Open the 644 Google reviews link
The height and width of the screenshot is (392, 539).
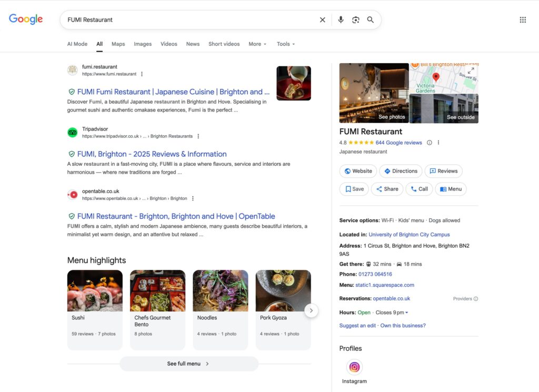tap(398, 143)
